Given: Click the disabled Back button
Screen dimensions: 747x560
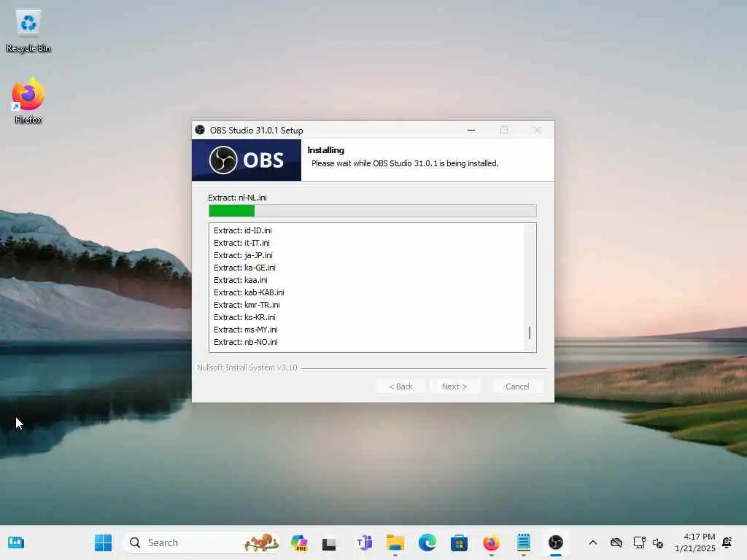Looking at the screenshot, I should point(400,386).
